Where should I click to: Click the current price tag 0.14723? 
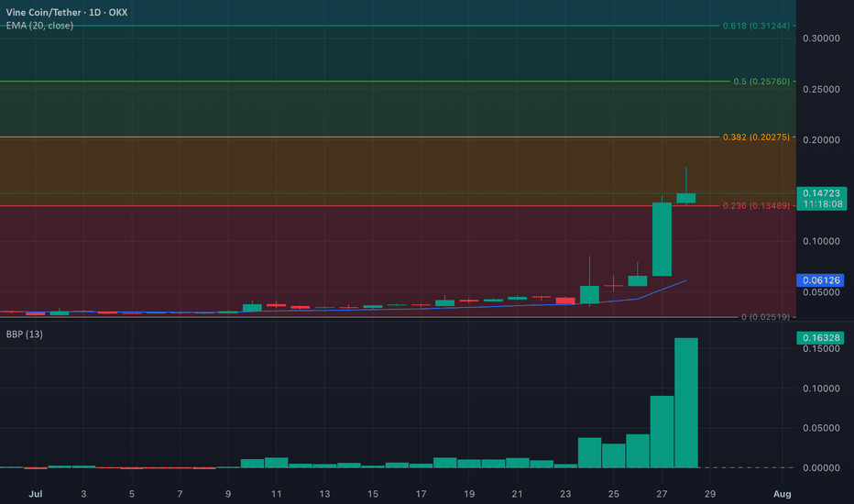tap(821, 198)
